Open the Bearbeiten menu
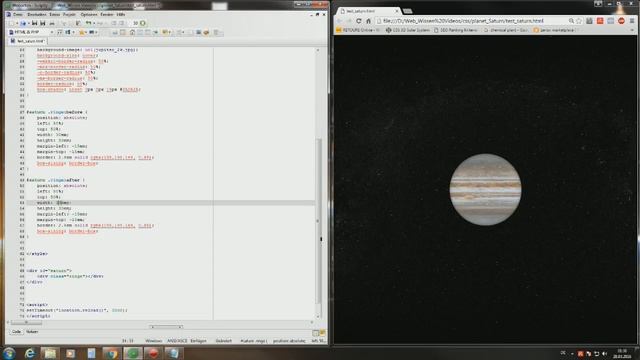 [x=37, y=14]
